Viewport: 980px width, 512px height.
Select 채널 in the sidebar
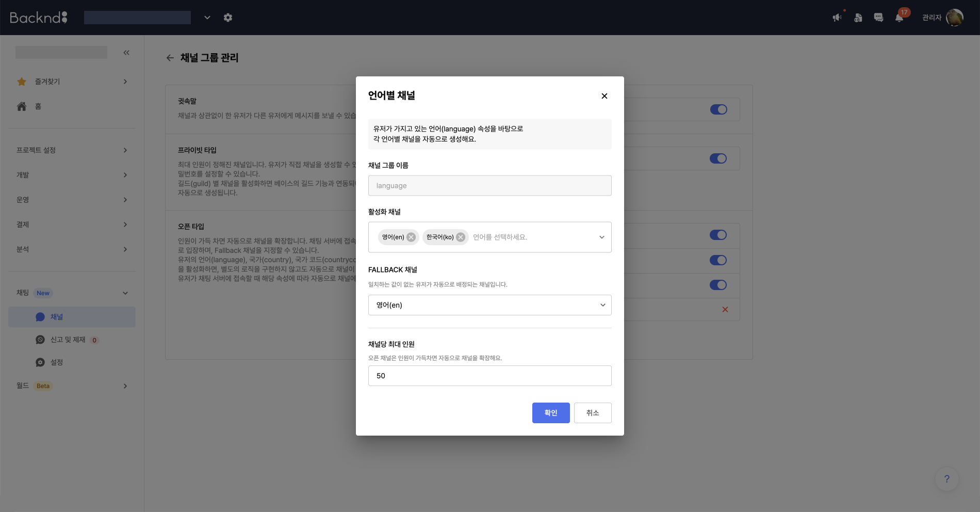tap(72, 317)
